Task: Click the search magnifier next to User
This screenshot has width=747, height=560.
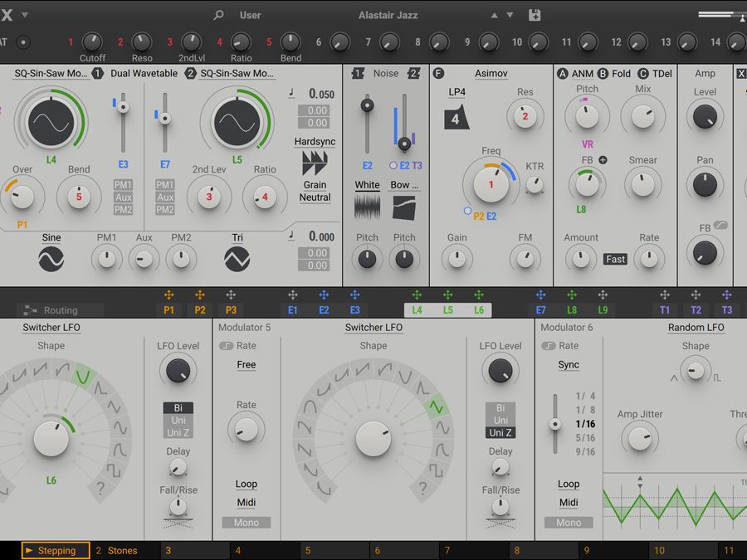Action: [x=217, y=14]
